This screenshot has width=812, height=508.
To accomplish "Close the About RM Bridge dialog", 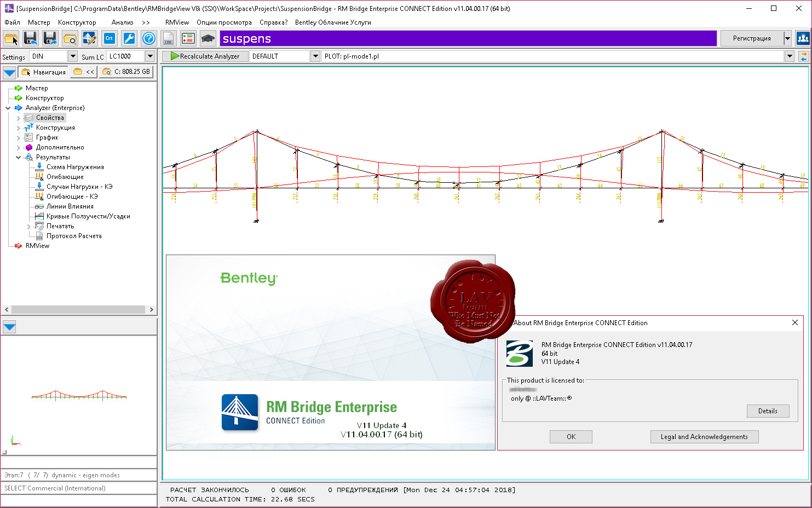I will click(x=795, y=323).
